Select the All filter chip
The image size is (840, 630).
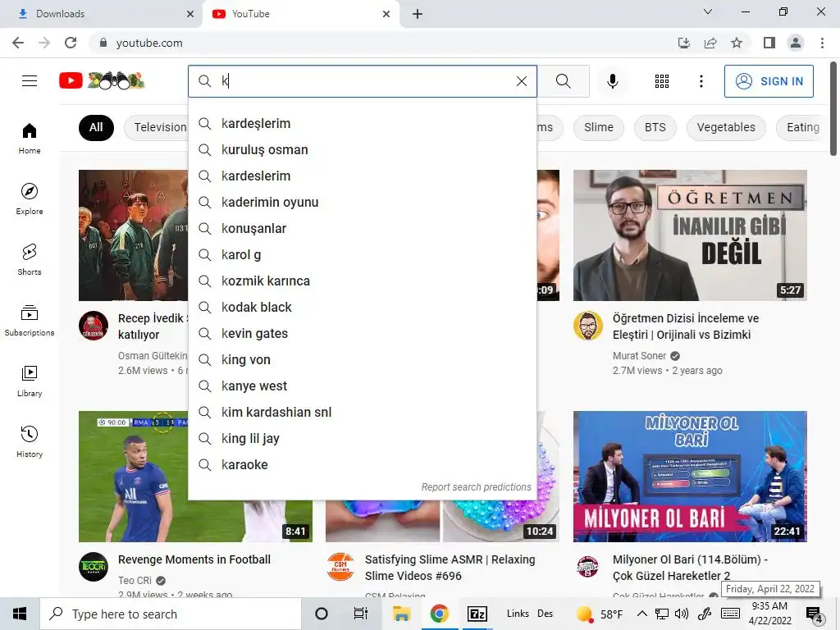(x=96, y=127)
